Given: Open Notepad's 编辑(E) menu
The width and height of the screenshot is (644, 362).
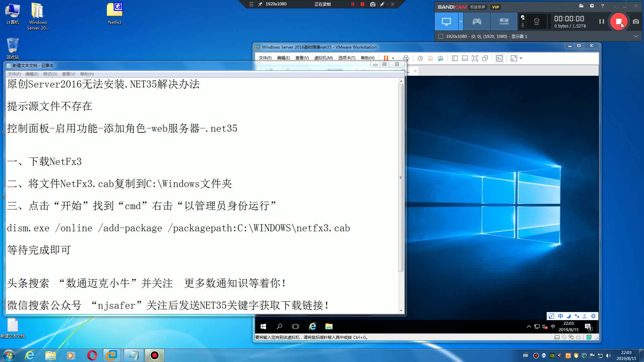Looking at the screenshot, I should point(32,74).
